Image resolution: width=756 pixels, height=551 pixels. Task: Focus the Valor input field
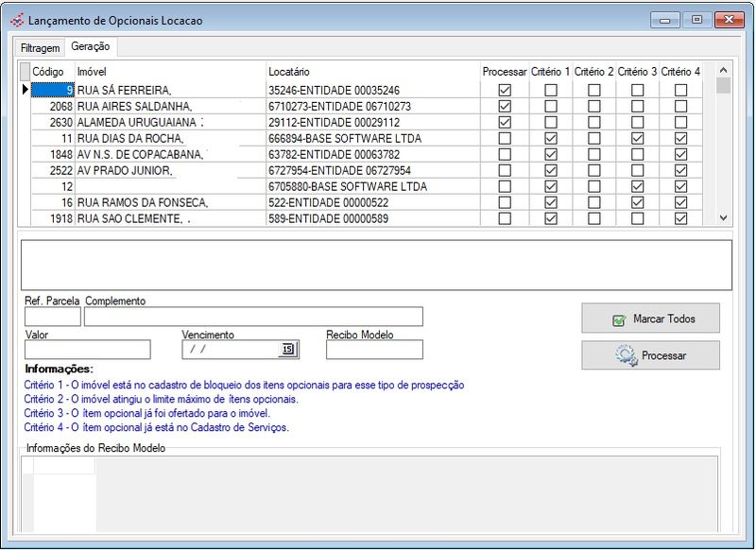coord(87,350)
